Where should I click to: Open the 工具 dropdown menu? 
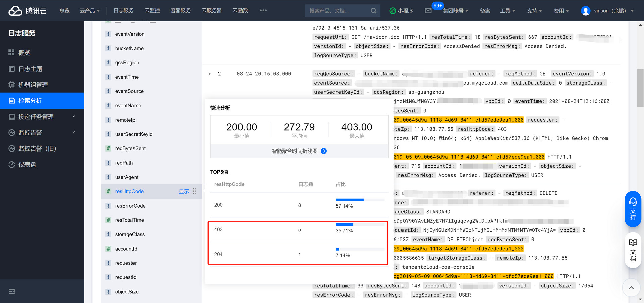(507, 11)
